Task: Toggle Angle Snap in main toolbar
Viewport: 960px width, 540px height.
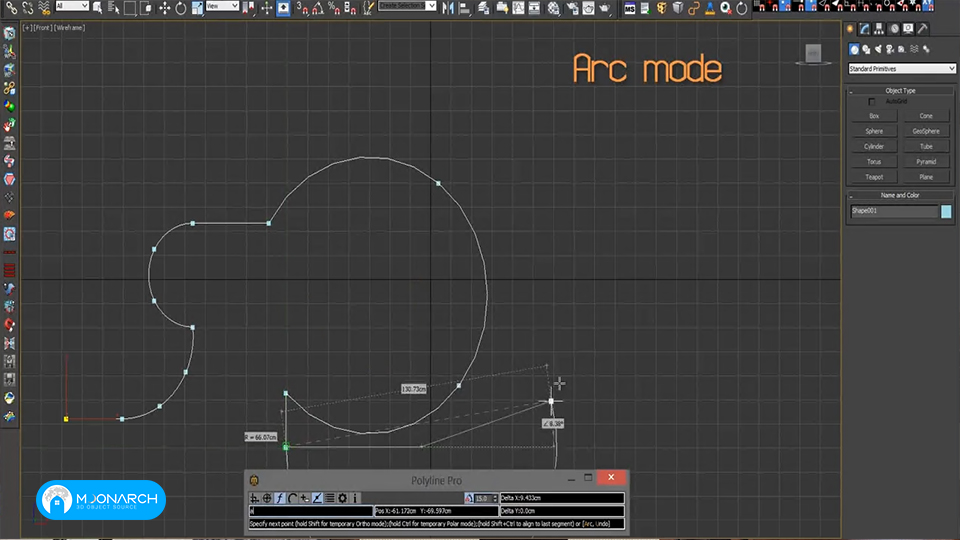Action: coord(318,8)
